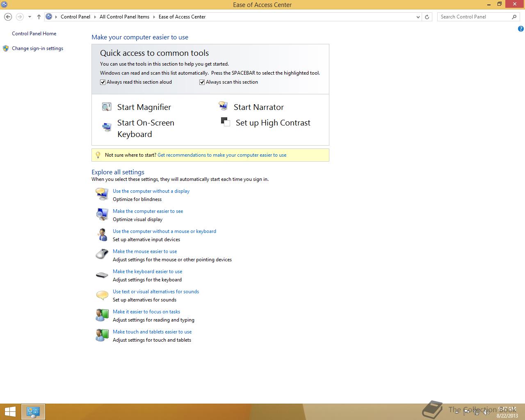The image size is (525, 420).
Task: Expand the chevron after All Control Panel Items
Action: coord(154,17)
